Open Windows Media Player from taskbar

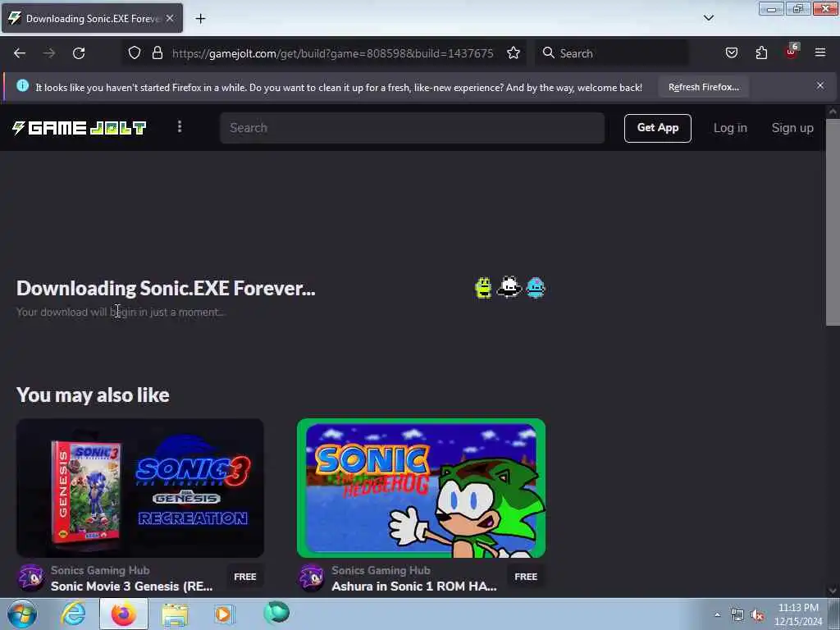(x=224, y=614)
